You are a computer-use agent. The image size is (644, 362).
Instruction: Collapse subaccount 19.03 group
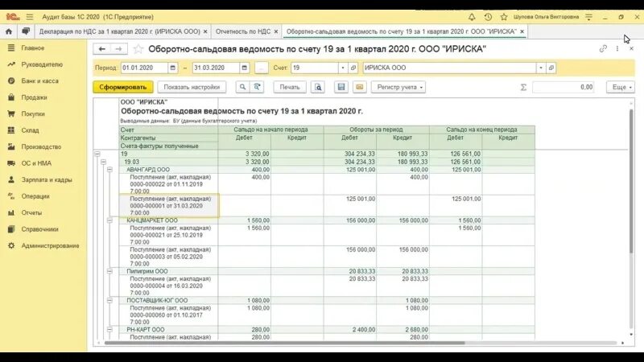tap(104, 162)
